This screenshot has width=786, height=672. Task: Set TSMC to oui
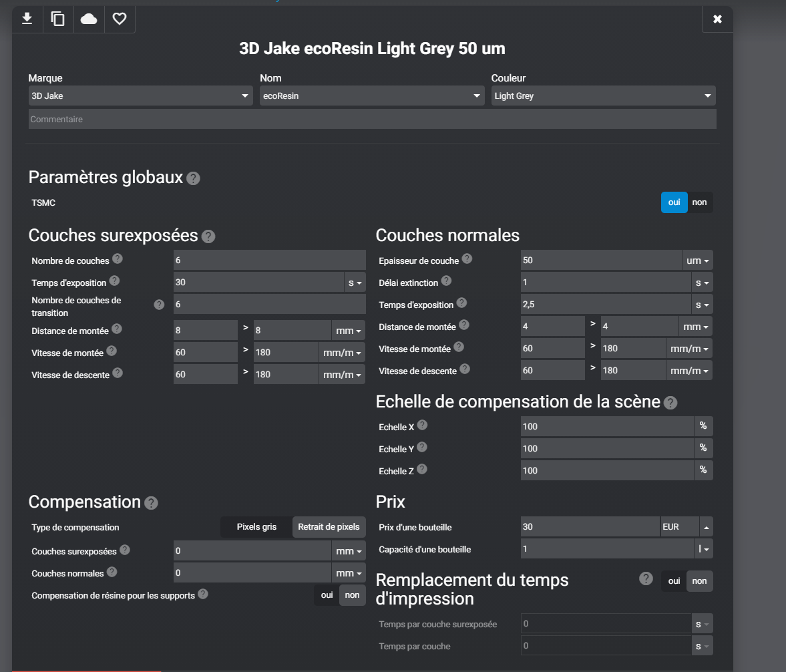(674, 202)
